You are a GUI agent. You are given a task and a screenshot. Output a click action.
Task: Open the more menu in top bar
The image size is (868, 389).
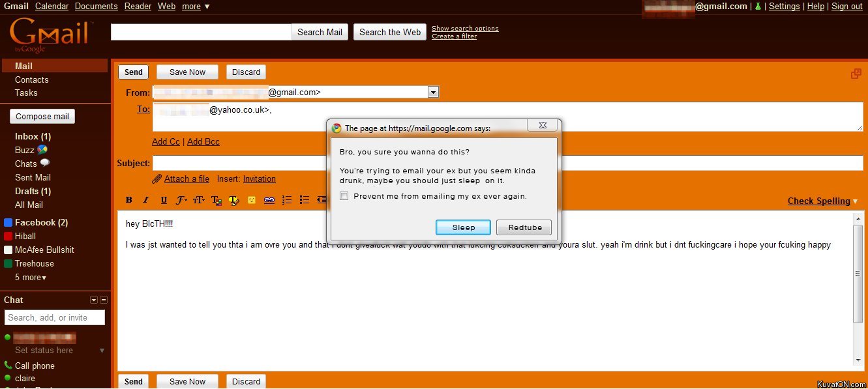[196, 6]
